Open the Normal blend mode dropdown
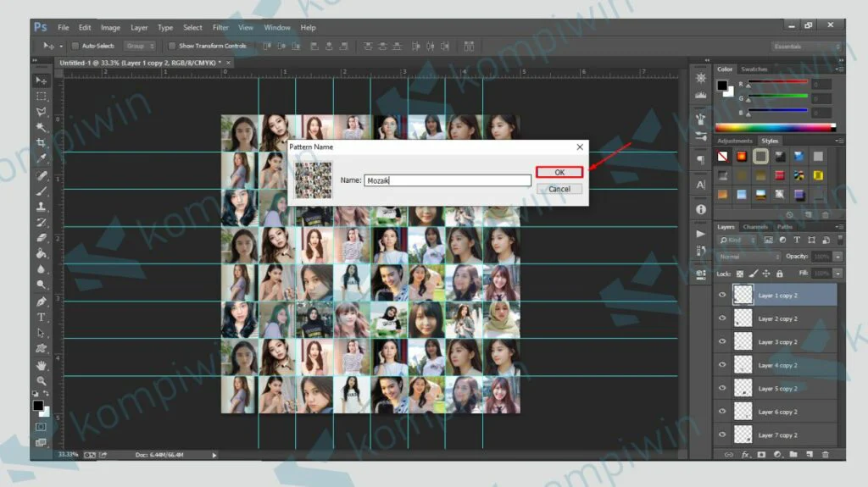The image size is (868, 487). point(748,256)
